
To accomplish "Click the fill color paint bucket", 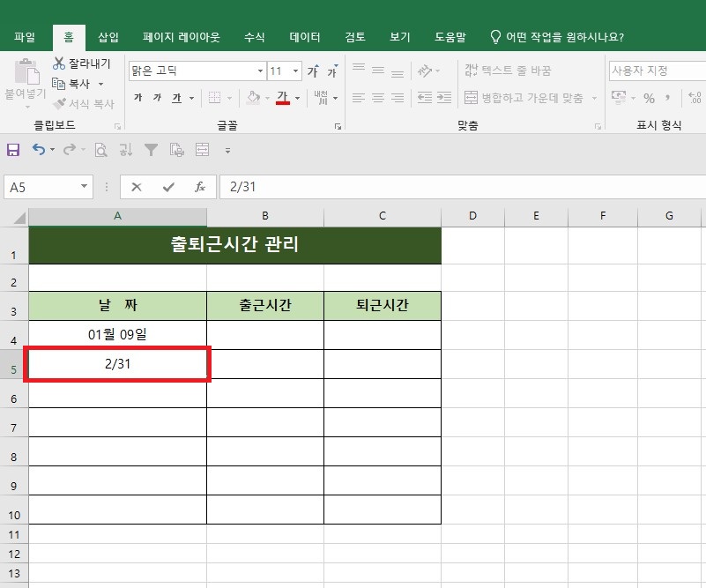I will pos(254,97).
